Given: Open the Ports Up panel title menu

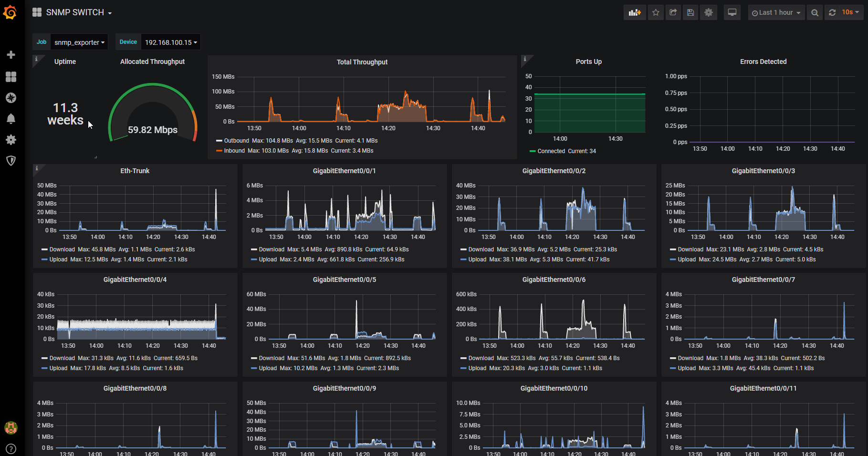Looking at the screenshot, I should pyautogui.click(x=588, y=62).
